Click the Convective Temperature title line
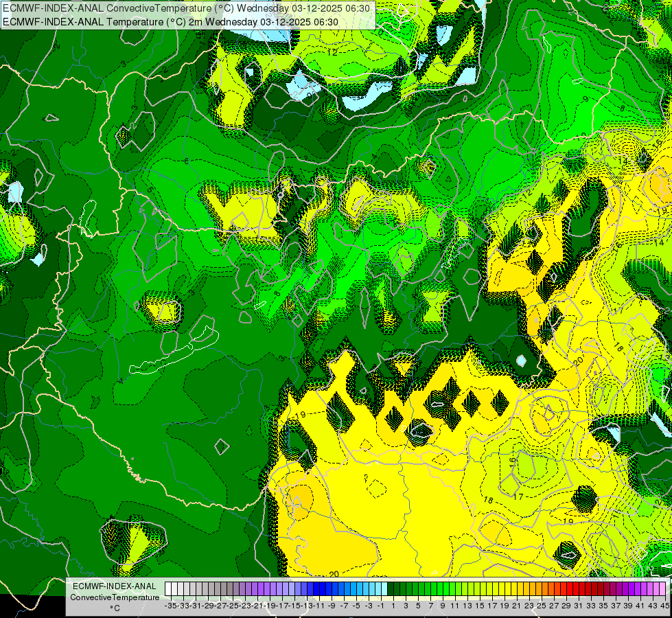 tap(187, 8)
